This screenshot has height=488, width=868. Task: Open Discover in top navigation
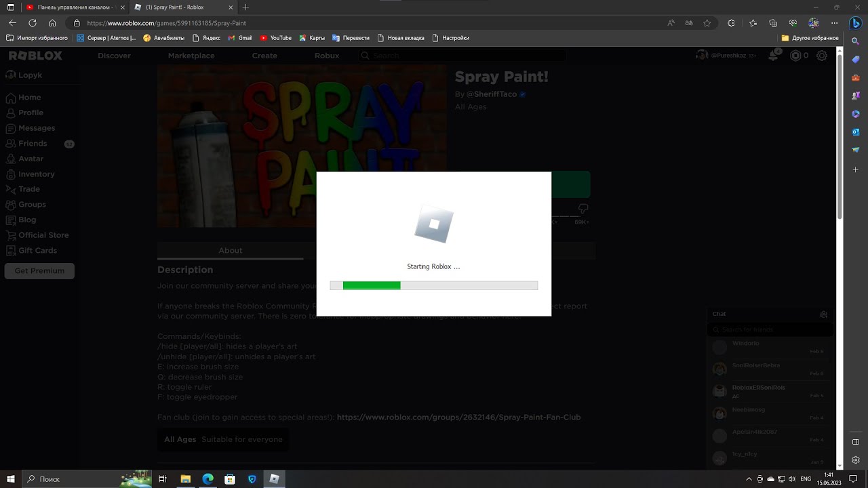pyautogui.click(x=114, y=56)
